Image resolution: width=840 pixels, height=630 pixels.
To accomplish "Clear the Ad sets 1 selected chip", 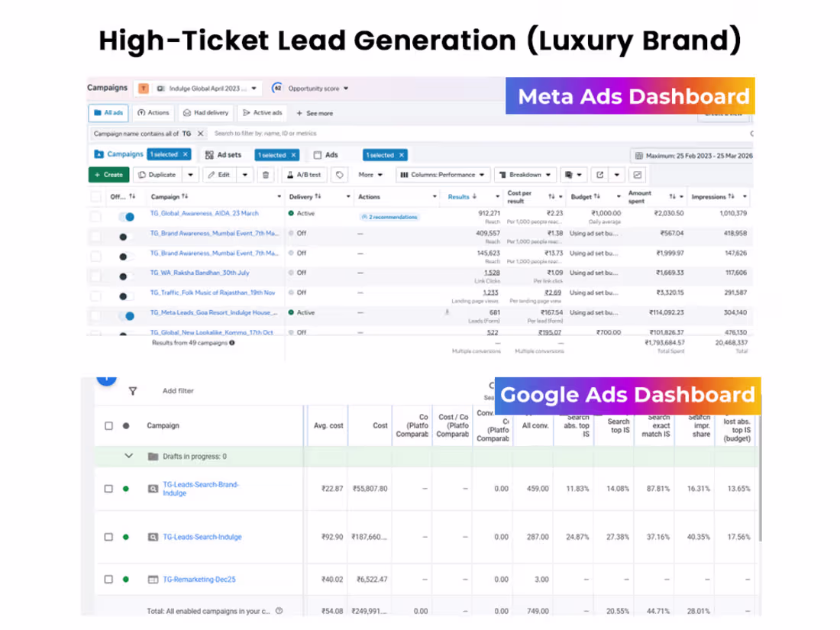I will [x=293, y=155].
